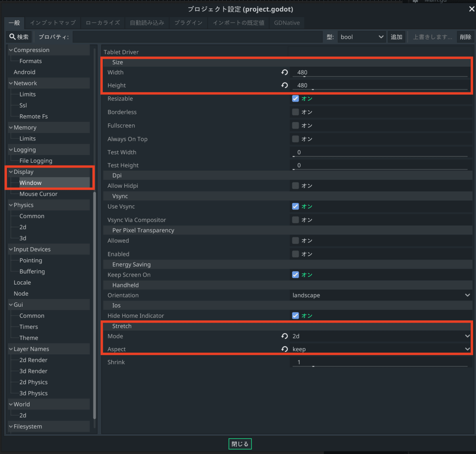The image size is (476, 454).
Task: Select Android in the category tree
Action: tap(25, 72)
